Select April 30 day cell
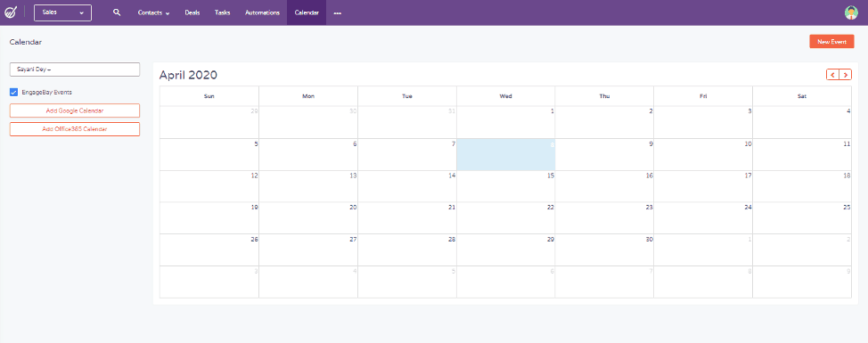This screenshot has height=343, width=868. click(x=604, y=250)
